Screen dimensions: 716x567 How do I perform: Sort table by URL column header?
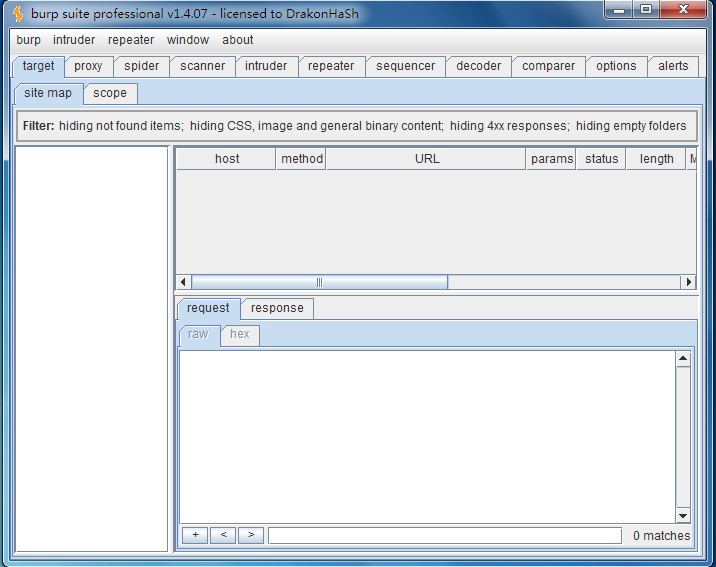click(427, 159)
